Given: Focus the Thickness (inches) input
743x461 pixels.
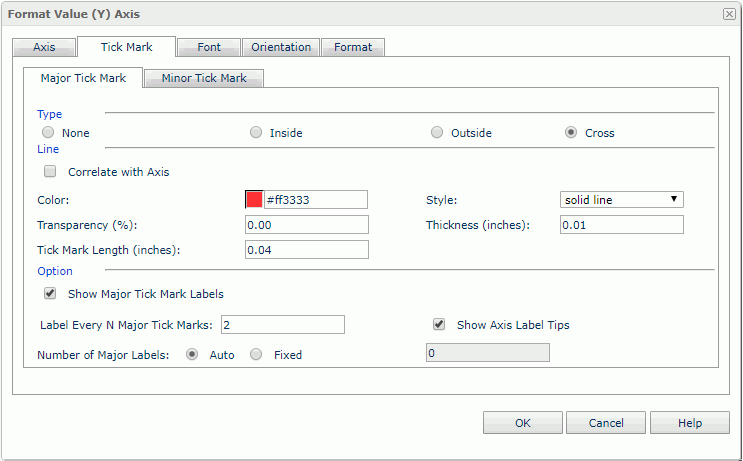Looking at the screenshot, I should tap(621, 225).
